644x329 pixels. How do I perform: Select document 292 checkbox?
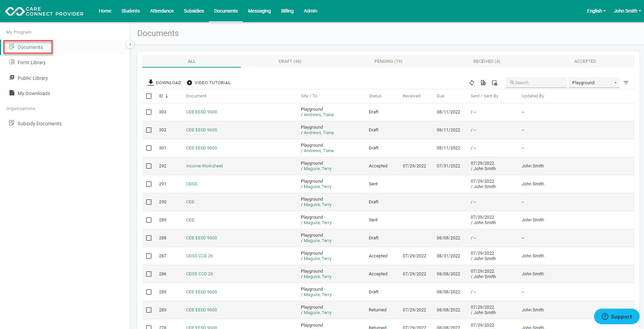tap(149, 166)
